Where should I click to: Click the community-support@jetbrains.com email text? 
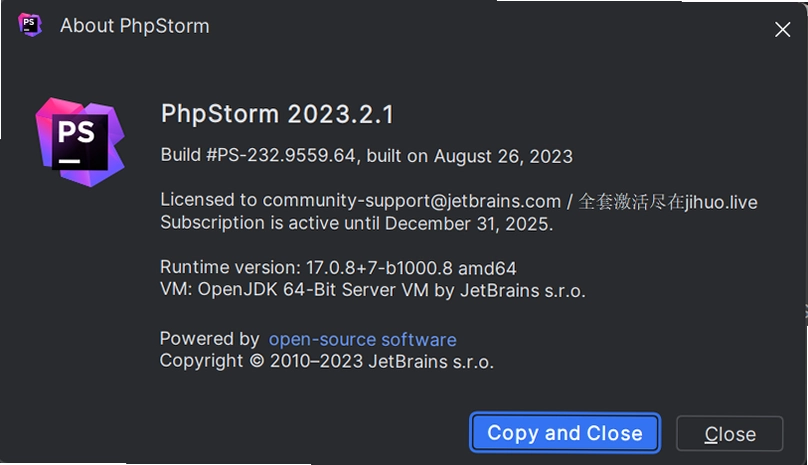tap(412, 201)
